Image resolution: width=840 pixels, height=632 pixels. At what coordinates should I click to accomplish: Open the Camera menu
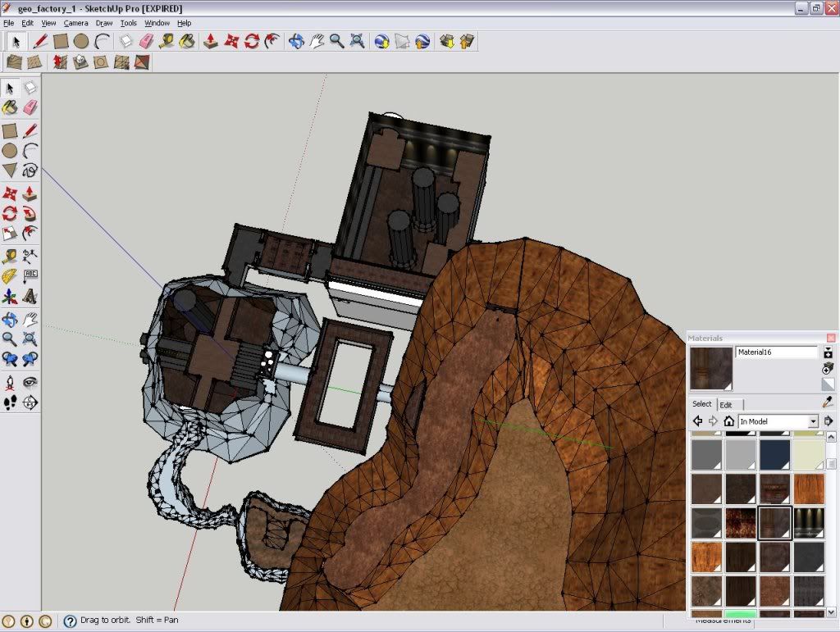[x=75, y=23]
